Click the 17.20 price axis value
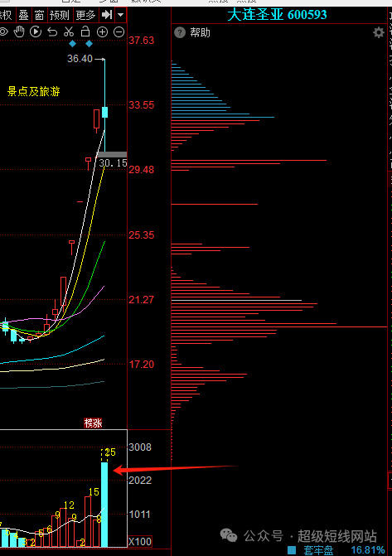Screen dimensions: 392x556 click(x=142, y=364)
